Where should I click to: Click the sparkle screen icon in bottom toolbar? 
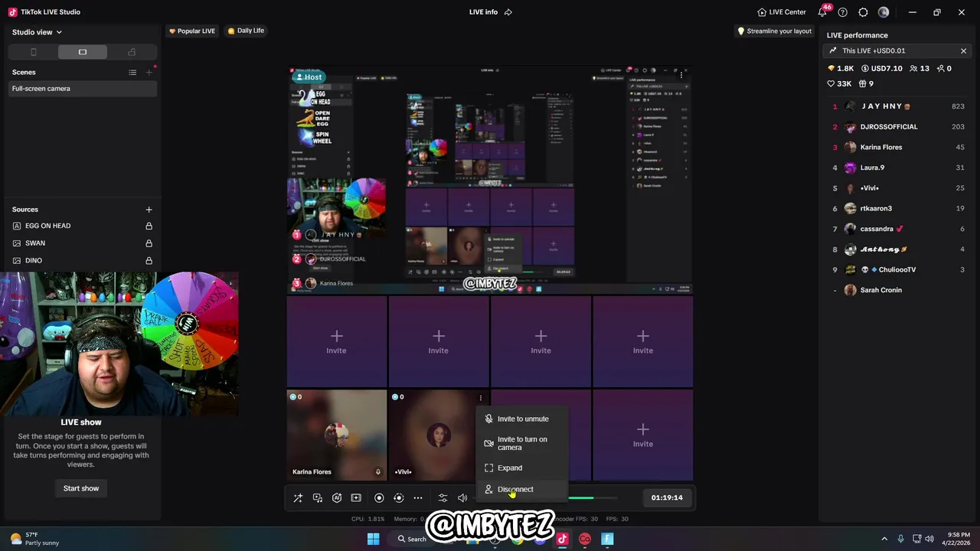(356, 498)
